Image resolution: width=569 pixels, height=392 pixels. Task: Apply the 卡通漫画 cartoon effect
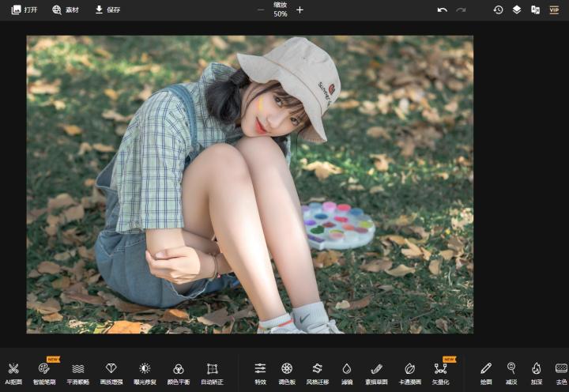point(409,372)
